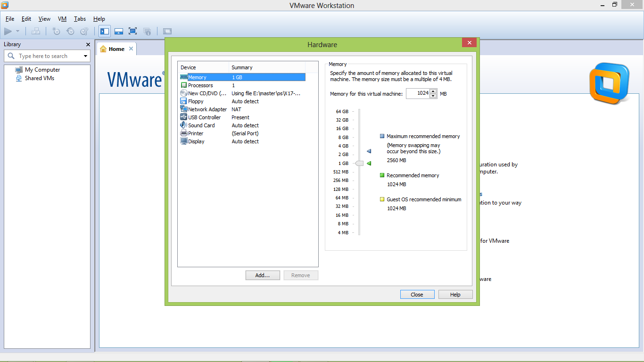
Task: Click the Processors device icon
Action: tap(184, 85)
